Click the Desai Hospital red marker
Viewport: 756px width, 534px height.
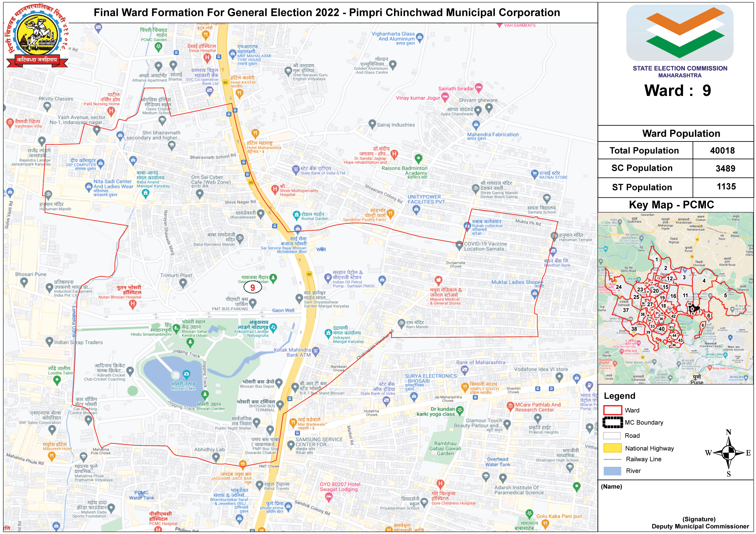click(207, 58)
